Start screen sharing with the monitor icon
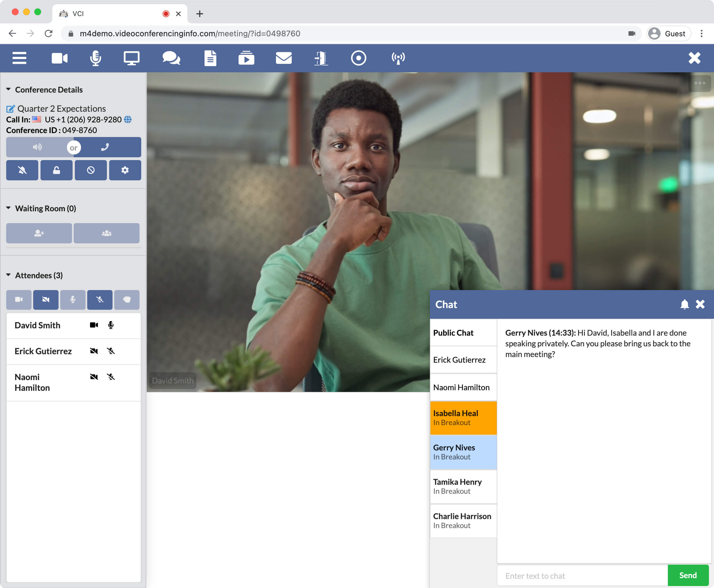The height and width of the screenshot is (588, 714). pos(131,58)
